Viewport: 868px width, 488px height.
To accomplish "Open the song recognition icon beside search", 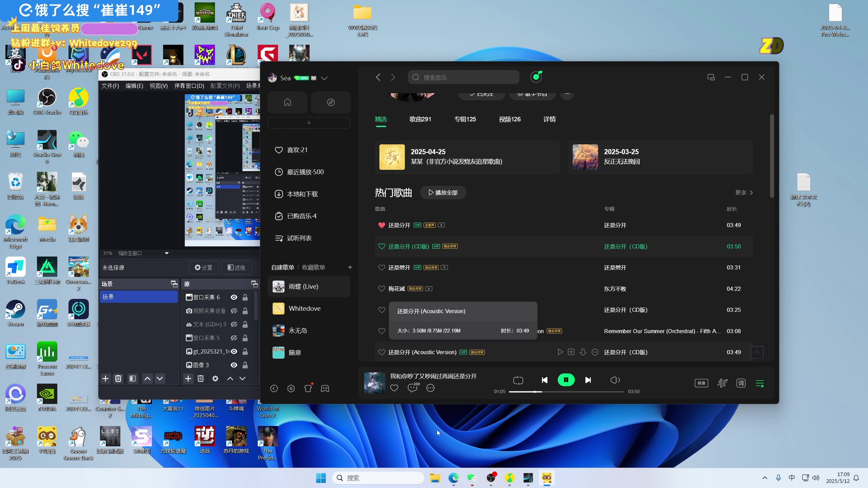I will [536, 77].
